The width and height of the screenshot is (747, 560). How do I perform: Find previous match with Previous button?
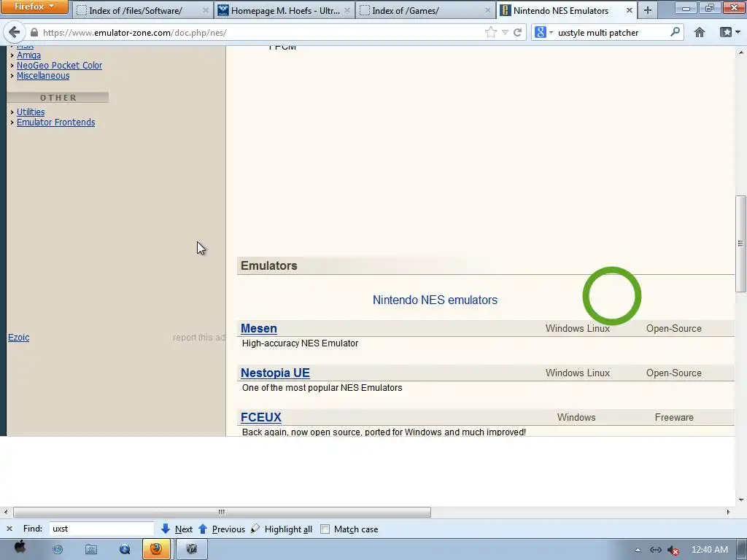222,529
